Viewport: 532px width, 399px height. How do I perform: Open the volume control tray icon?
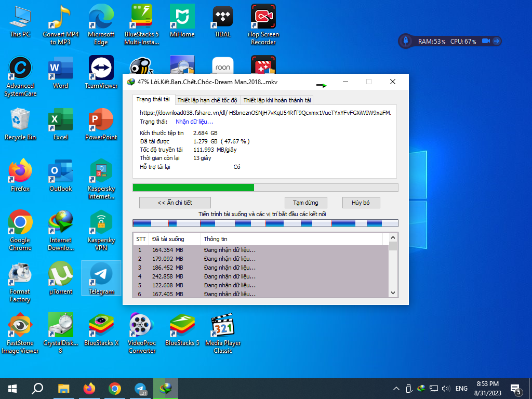pyautogui.click(x=446, y=389)
